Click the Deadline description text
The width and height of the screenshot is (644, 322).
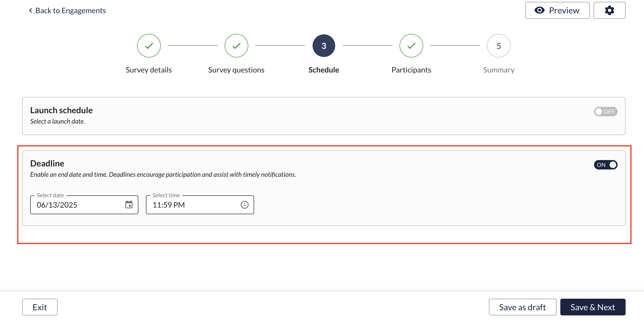163,174
